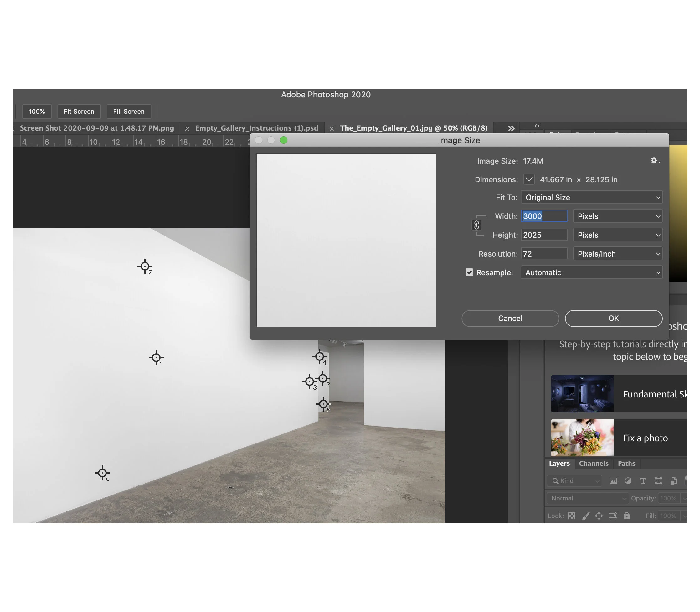
Task: Cancel the Image Size dialog
Action: tap(510, 318)
